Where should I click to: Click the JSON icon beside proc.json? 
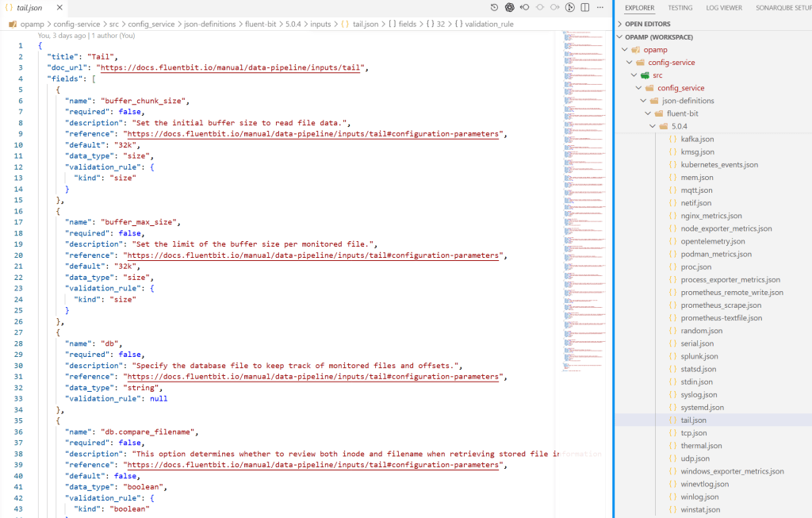click(672, 267)
